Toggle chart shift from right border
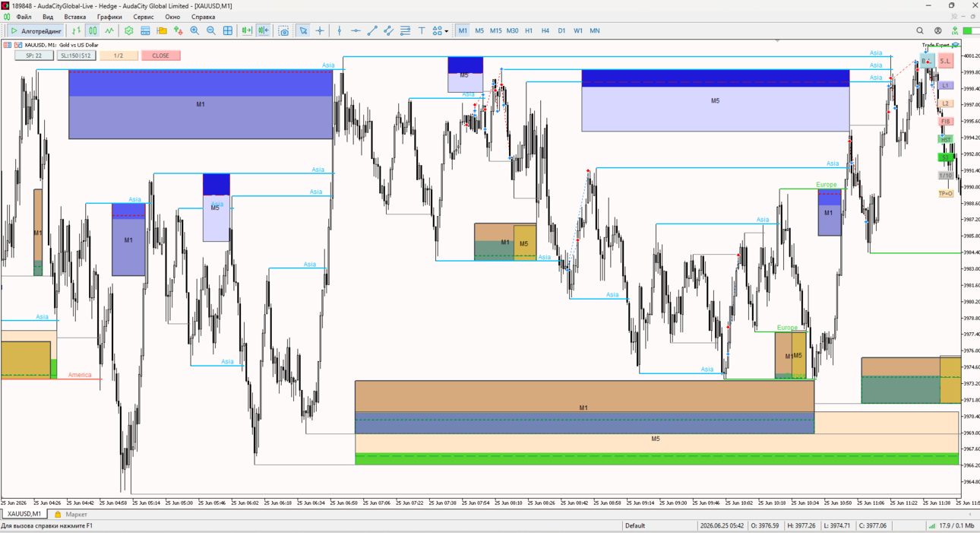The height and width of the screenshot is (533, 980). [x=247, y=30]
